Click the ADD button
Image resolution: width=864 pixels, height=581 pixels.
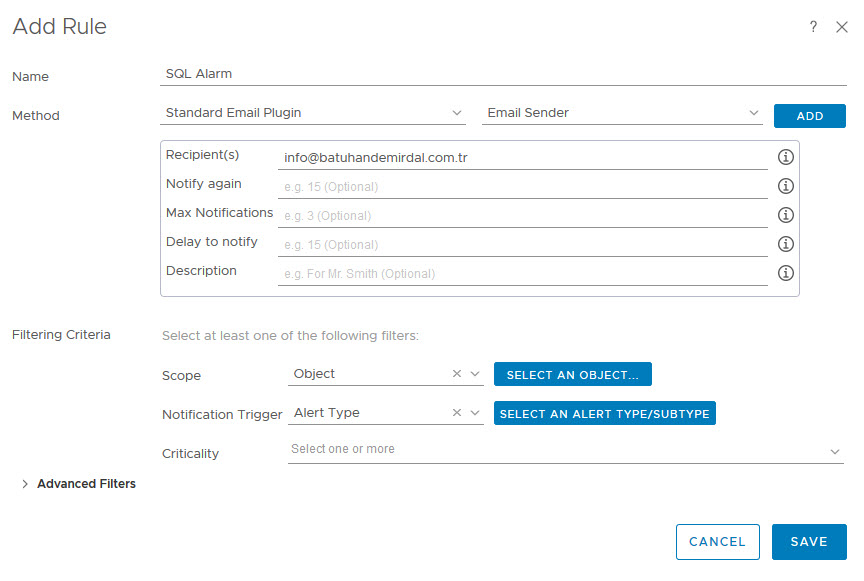pyautogui.click(x=809, y=116)
